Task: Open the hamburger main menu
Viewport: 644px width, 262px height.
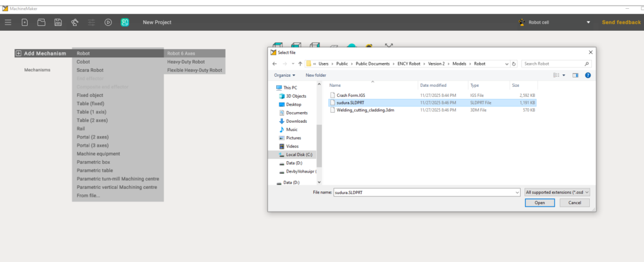Action: point(8,22)
